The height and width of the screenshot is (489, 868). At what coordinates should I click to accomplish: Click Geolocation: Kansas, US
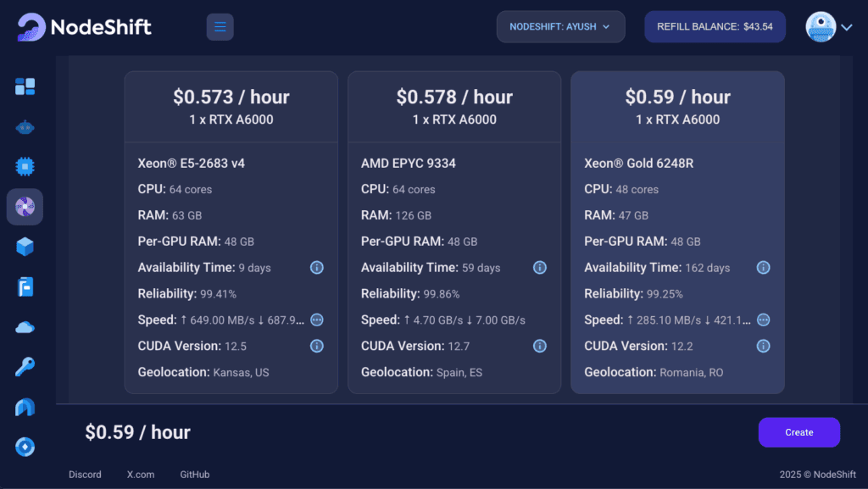[x=203, y=372]
